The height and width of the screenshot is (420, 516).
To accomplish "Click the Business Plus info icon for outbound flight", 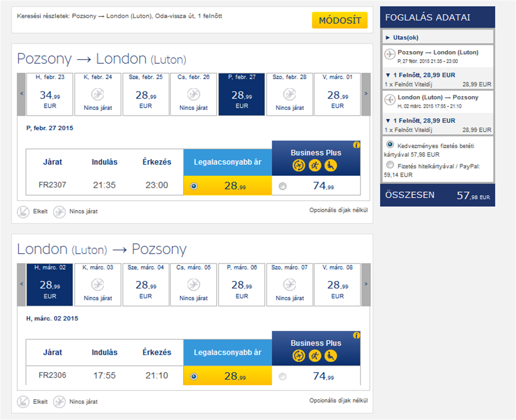I will click(x=356, y=145).
